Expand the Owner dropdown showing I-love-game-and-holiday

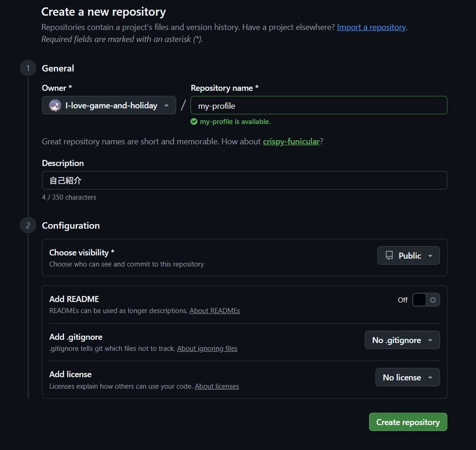[x=108, y=105]
